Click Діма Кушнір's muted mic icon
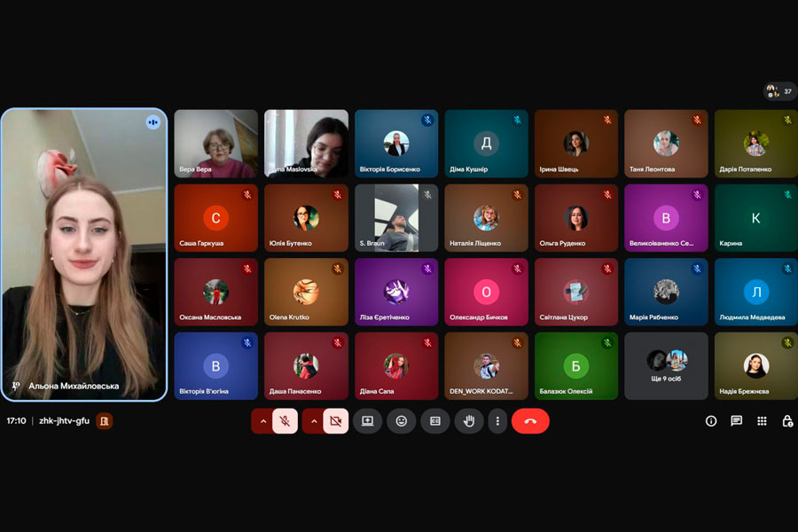Image resolution: width=798 pixels, height=532 pixels. (518, 121)
